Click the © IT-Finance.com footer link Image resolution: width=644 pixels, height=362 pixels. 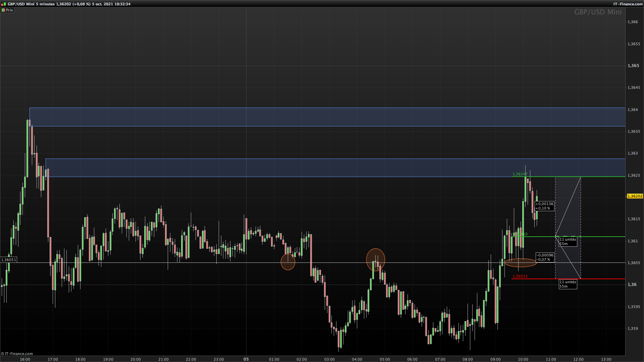point(17,354)
